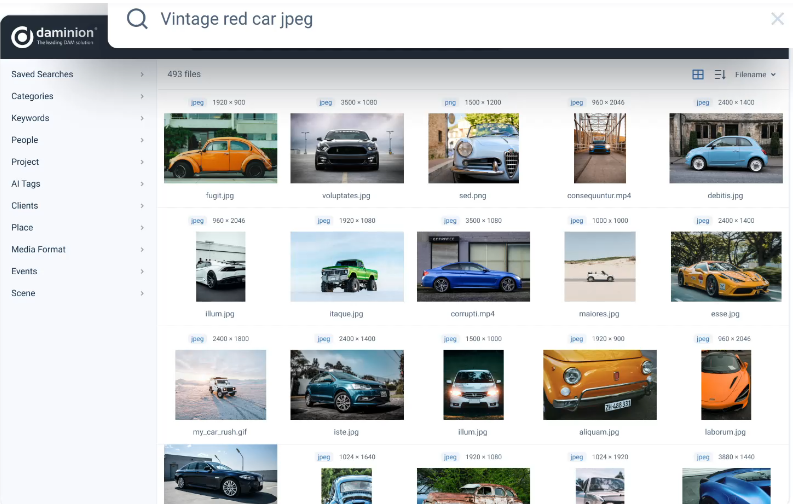Click the corrupti.mp4 blue car thumbnail
The width and height of the screenshot is (793, 504).
click(x=473, y=266)
